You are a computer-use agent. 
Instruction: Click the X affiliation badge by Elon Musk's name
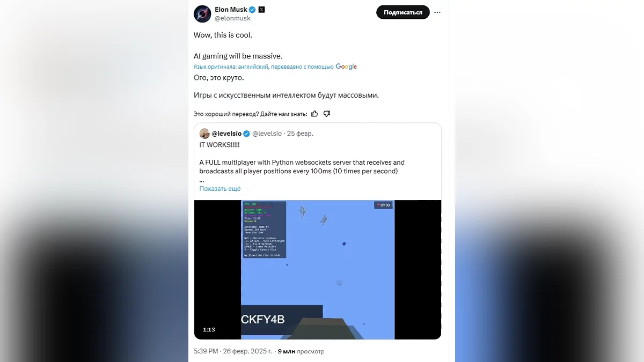pos(261,10)
